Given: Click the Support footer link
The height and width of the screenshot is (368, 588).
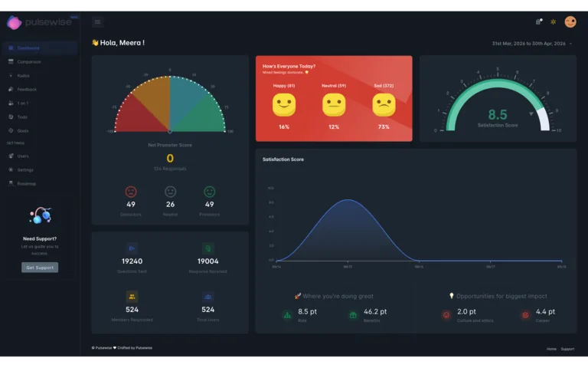Looking at the screenshot, I should tap(567, 349).
